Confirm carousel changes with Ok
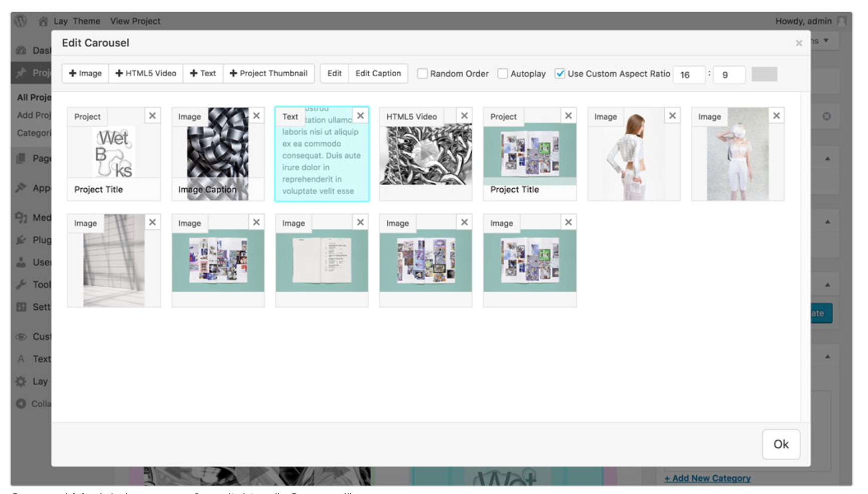 pyautogui.click(x=781, y=444)
